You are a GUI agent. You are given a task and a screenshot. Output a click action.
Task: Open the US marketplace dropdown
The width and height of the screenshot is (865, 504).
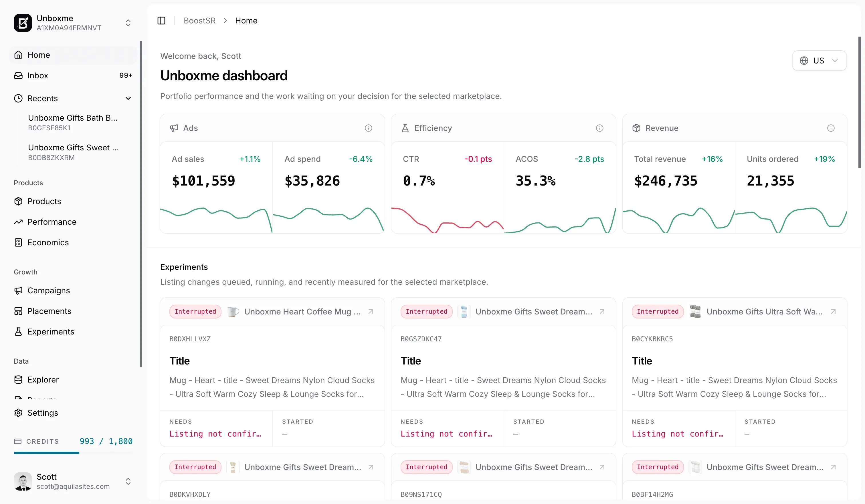pos(819,61)
